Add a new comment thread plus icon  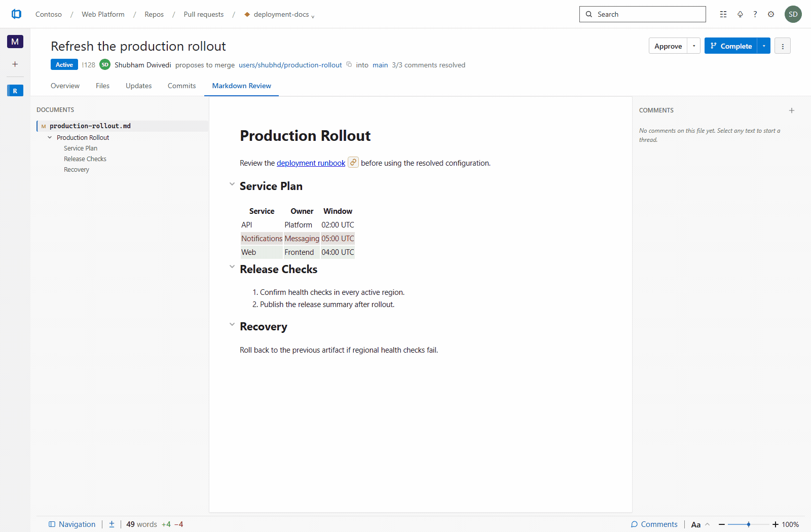(x=792, y=110)
